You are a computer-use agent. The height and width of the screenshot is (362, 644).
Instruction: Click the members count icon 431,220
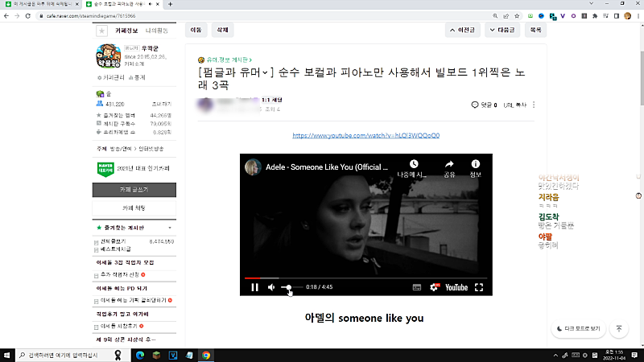tap(99, 104)
